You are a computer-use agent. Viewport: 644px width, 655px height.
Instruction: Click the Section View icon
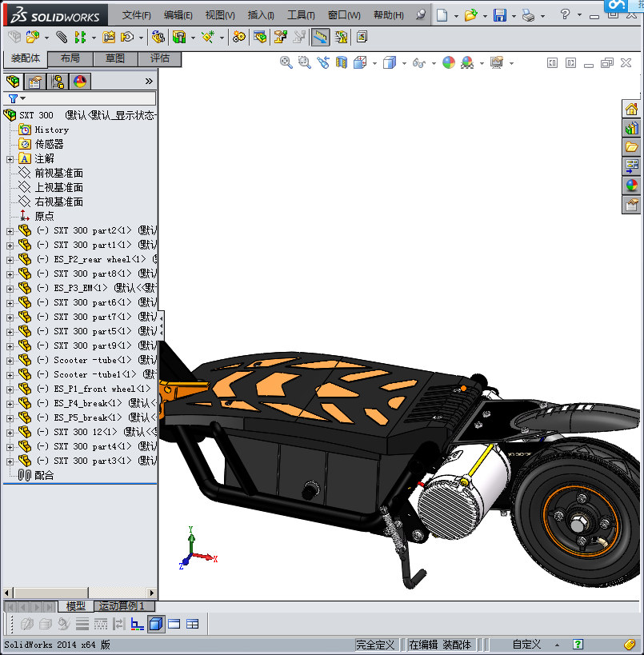(x=342, y=62)
